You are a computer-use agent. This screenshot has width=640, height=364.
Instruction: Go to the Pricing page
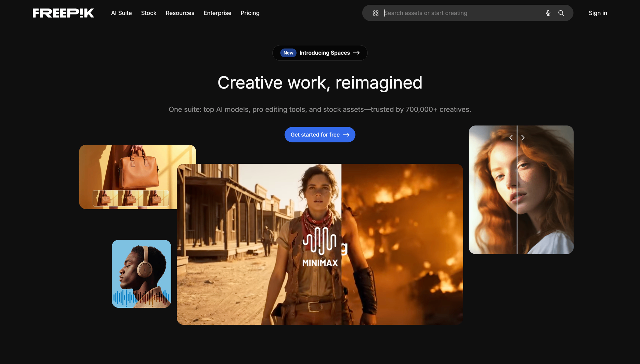coord(250,13)
